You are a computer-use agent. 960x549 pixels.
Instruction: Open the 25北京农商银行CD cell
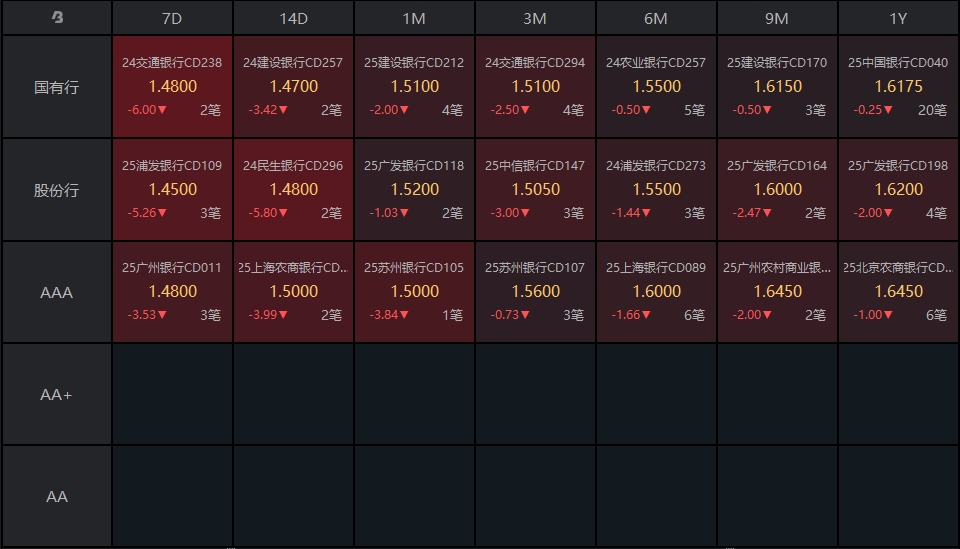click(898, 292)
